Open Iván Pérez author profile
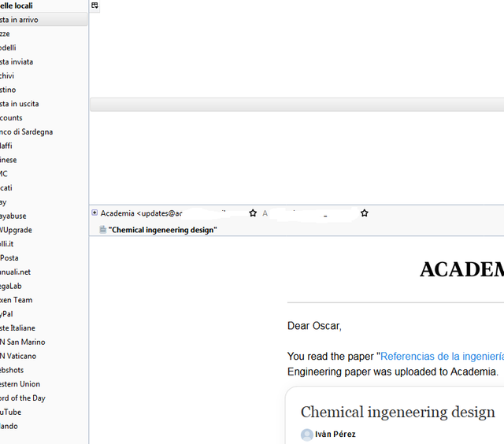 335,434
